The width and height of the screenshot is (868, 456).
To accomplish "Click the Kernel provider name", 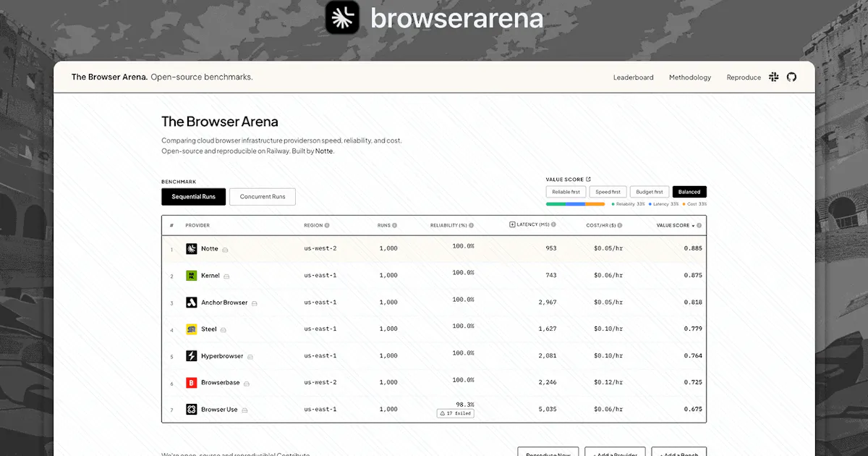I will click(x=210, y=276).
